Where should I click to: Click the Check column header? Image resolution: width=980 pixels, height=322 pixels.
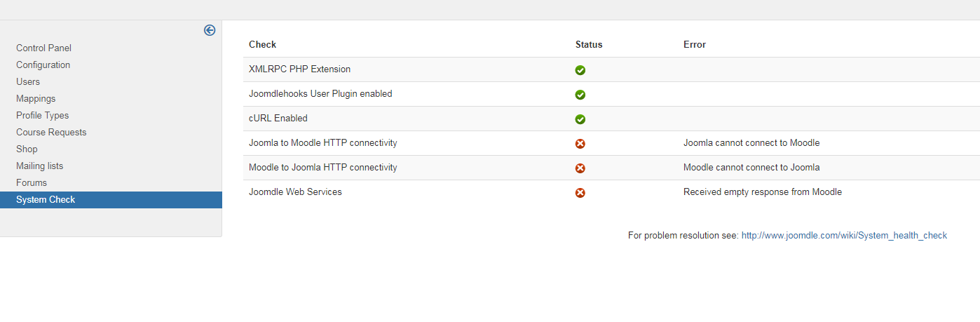(262, 44)
